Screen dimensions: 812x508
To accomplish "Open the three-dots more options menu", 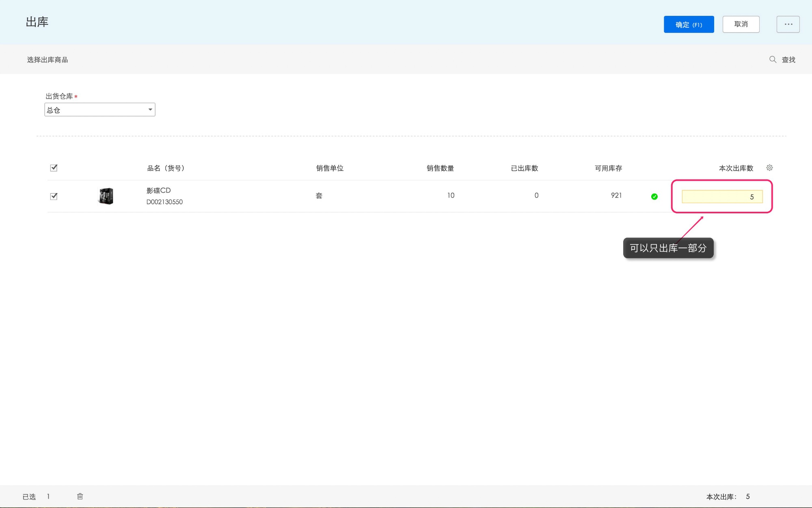I will (x=788, y=24).
